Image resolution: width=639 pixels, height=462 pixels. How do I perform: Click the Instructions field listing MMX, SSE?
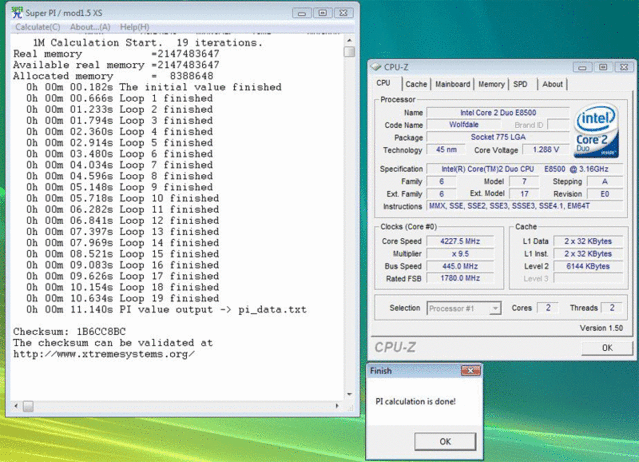(525, 206)
